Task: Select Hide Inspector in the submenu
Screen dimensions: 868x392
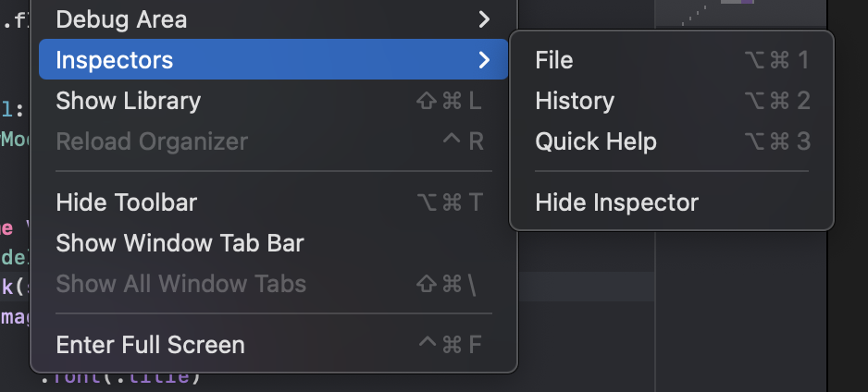Action: click(x=616, y=202)
